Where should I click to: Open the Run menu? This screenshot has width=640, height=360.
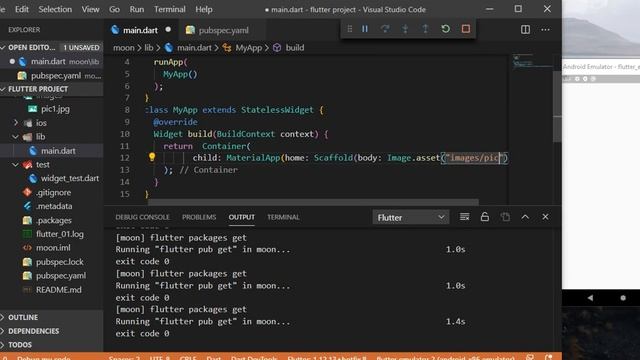(137, 9)
